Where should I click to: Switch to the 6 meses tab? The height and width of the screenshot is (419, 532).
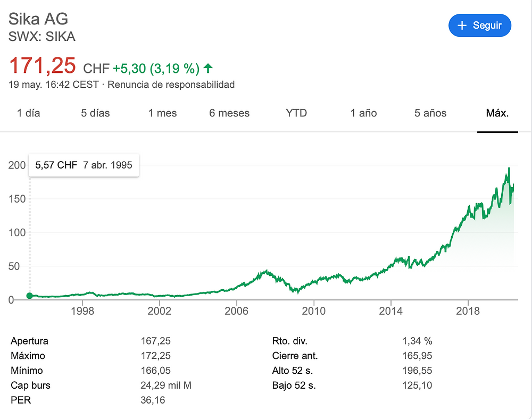pyautogui.click(x=229, y=113)
